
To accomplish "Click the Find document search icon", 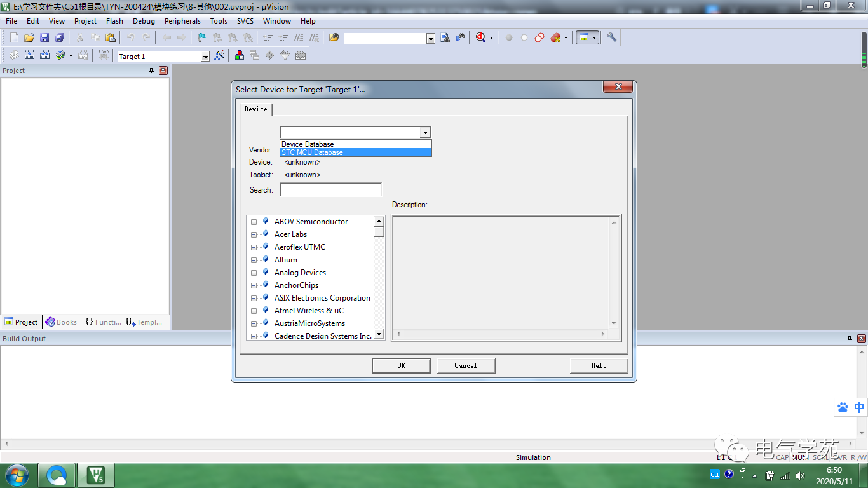I will pyautogui.click(x=445, y=37).
